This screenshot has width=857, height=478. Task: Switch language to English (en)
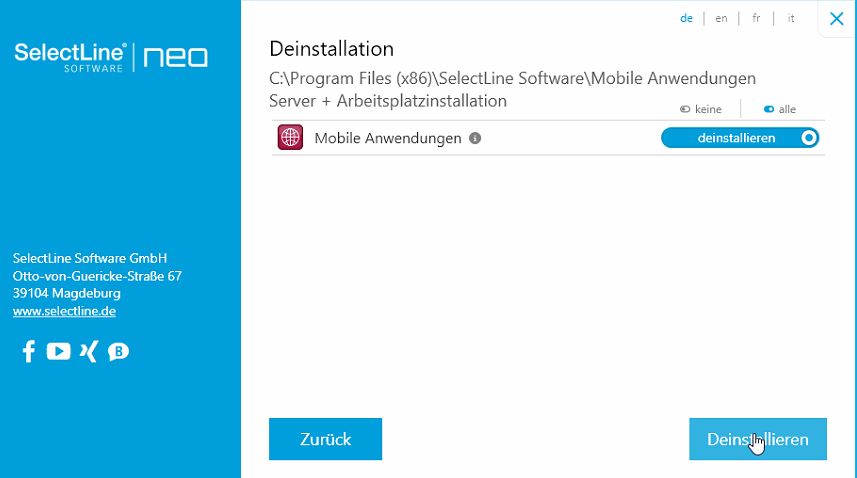point(721,19)
